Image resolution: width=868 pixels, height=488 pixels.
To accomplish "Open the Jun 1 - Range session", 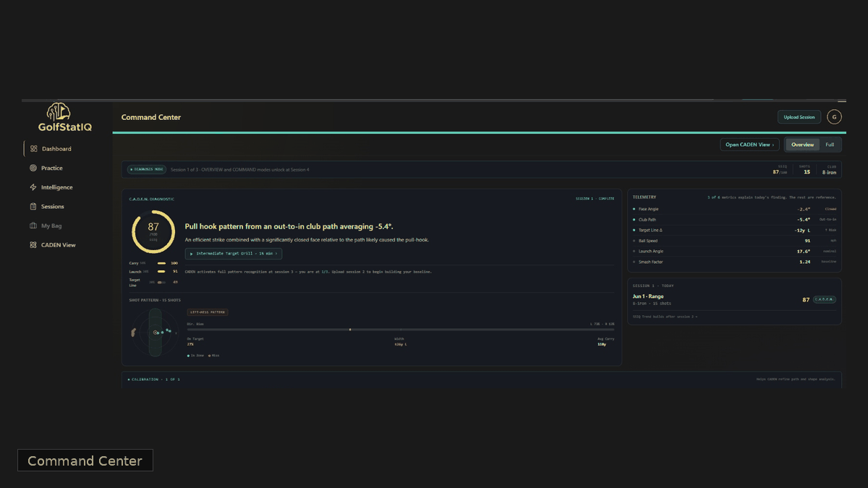I will tap(734, 299).
